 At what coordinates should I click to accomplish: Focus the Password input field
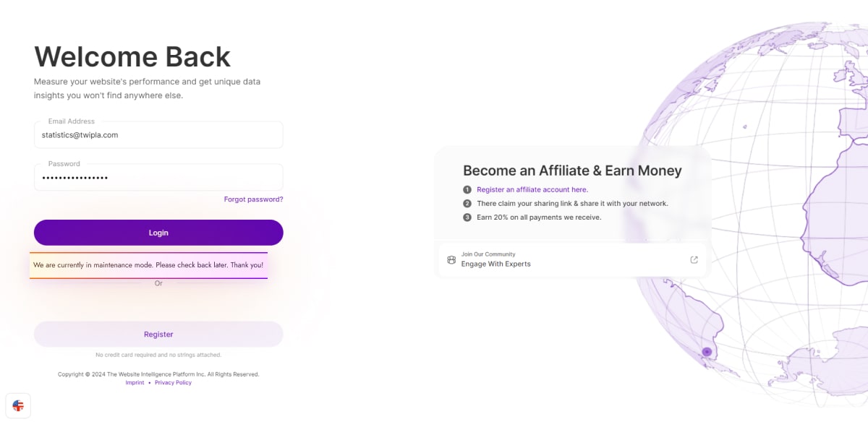[x=158, y=178]
